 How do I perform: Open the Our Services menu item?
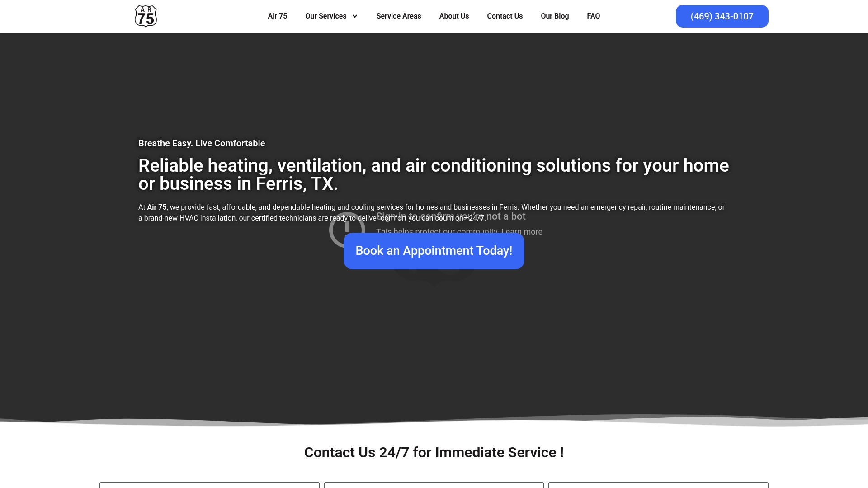tap(325, 16)
